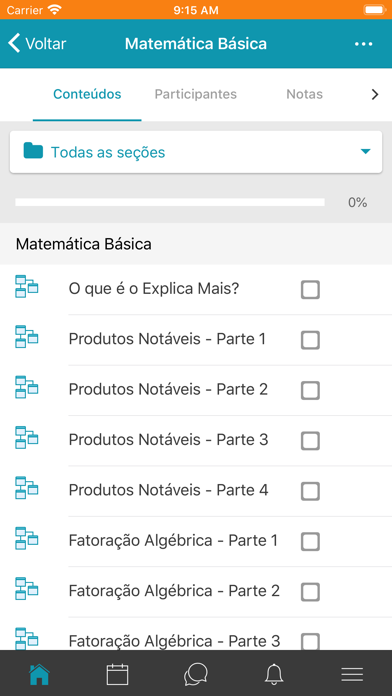Open the calendar icon in bottom bar

[118, 675]
